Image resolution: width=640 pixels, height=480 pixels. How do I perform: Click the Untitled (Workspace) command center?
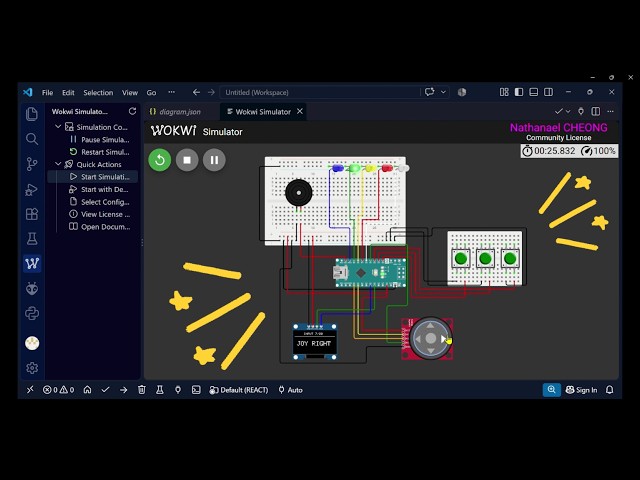[320, 93]
